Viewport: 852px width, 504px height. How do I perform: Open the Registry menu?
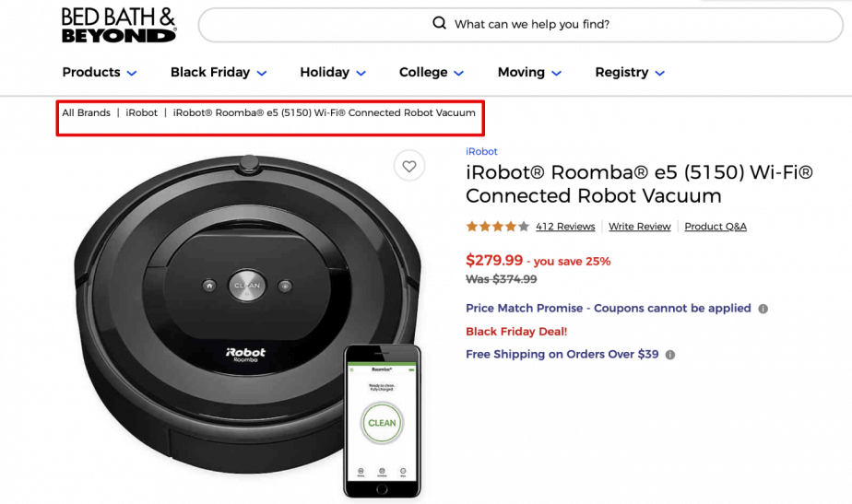(630, 72)
